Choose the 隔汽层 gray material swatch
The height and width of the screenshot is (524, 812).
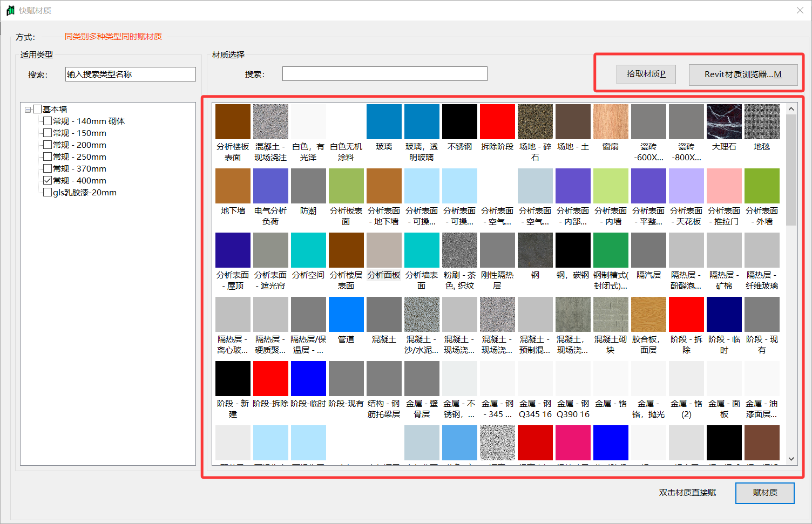coord(648,250)
